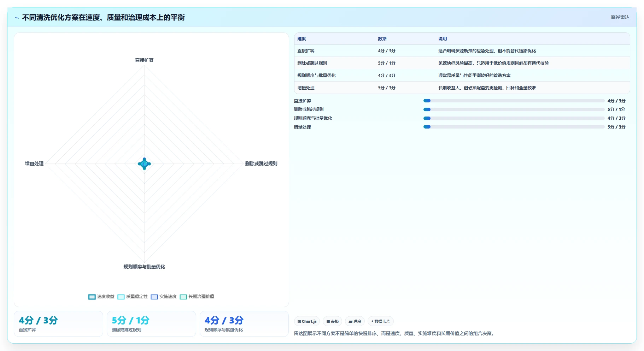The width and height of the screenshot is (644, 351).
Task: Click the 路径雷达 label in header
Action: coord(620,17)
